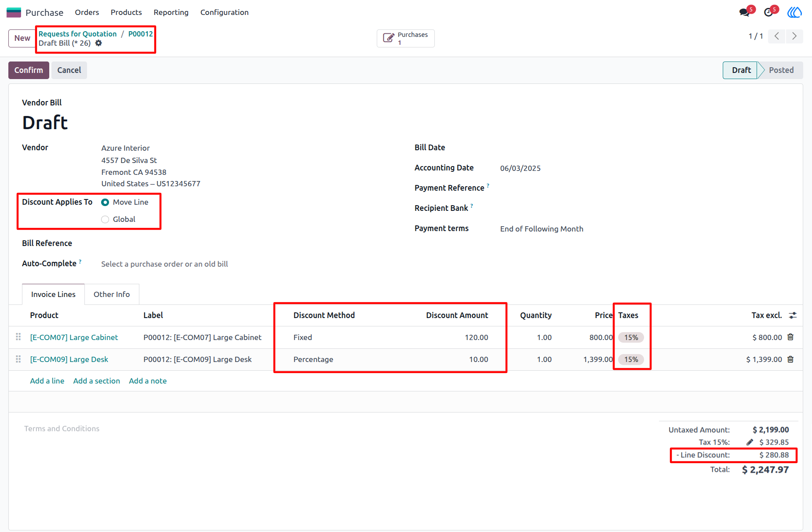Click the Posted status stage
Screen dimensions: 812x532
[x=781, y=70]
